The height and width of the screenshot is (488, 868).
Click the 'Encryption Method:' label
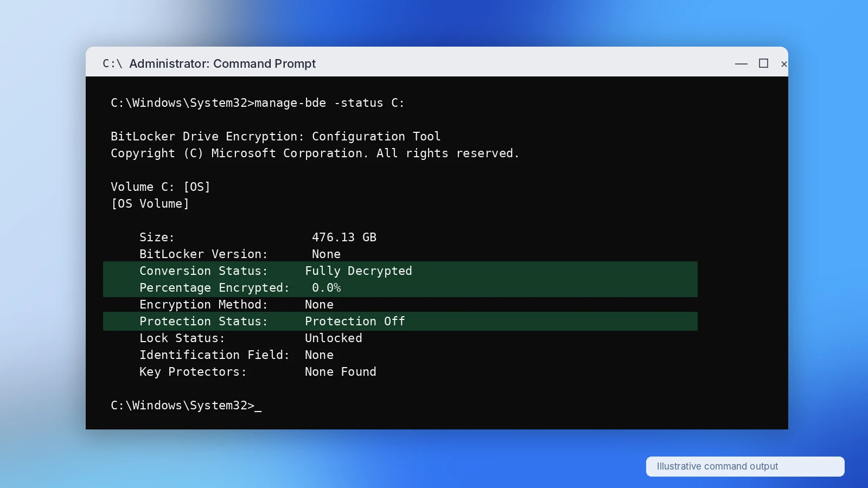coord(203,305)
